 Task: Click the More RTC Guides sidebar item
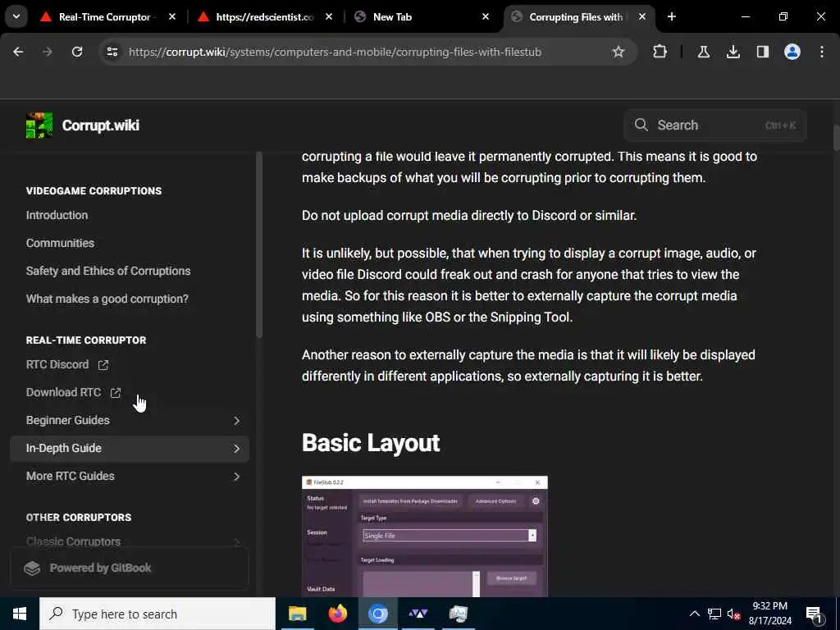129,477
